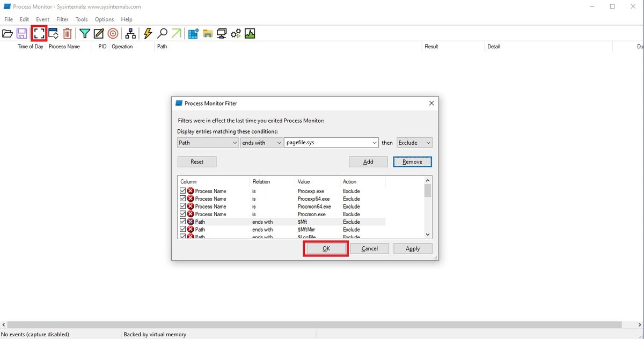Click the exclude icon on the $Mft row
The height and width of the screenshot is (339, 644).
tap(191, 222)
